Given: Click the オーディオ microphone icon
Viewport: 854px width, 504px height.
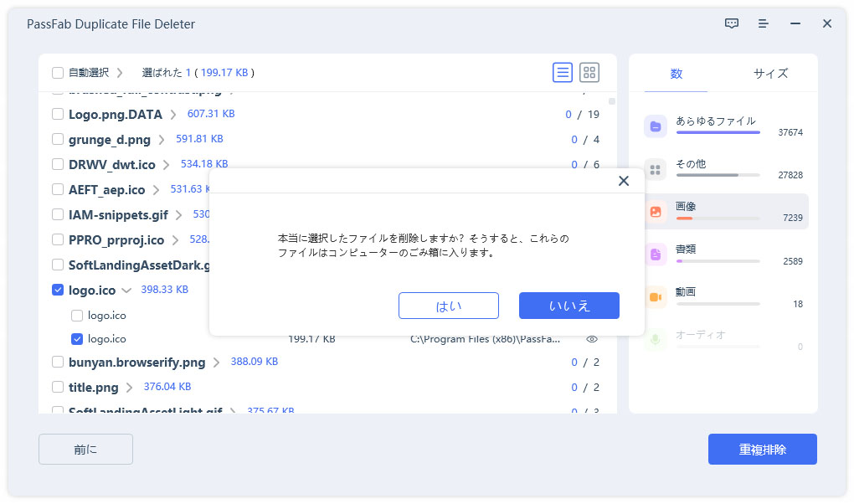Looking at the screenshot, I should [656, 339].
